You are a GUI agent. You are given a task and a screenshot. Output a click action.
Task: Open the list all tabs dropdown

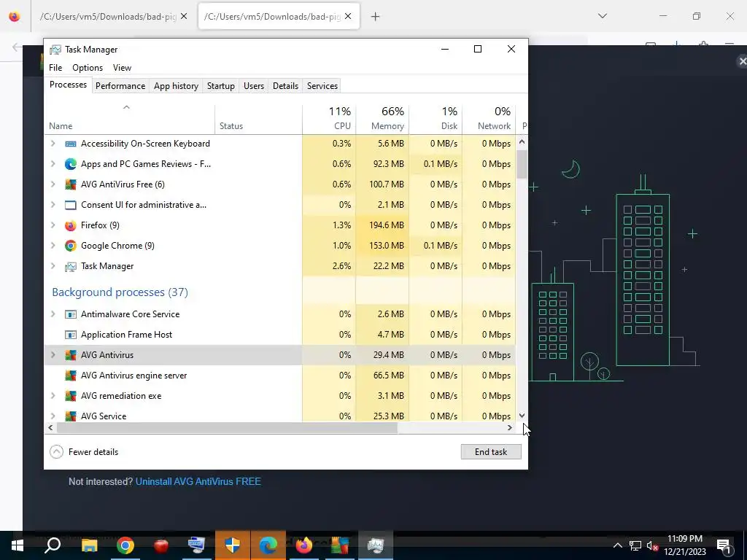point(603,16)
